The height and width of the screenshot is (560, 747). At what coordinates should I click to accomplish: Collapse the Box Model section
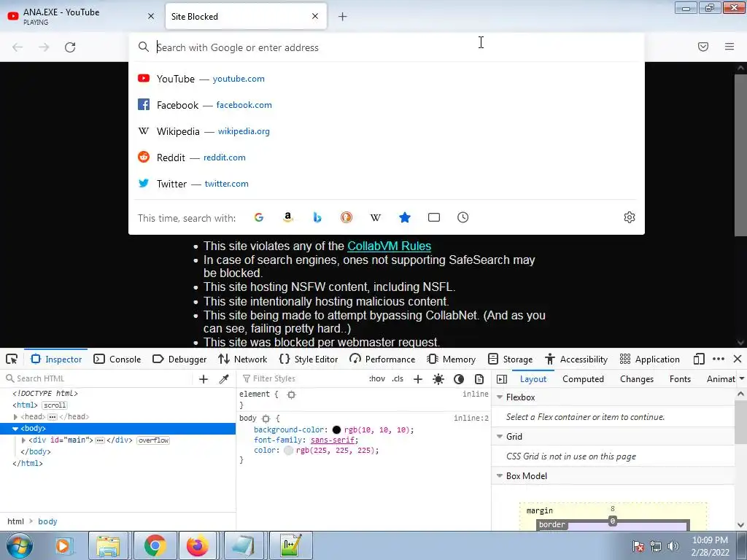point(500,476)
